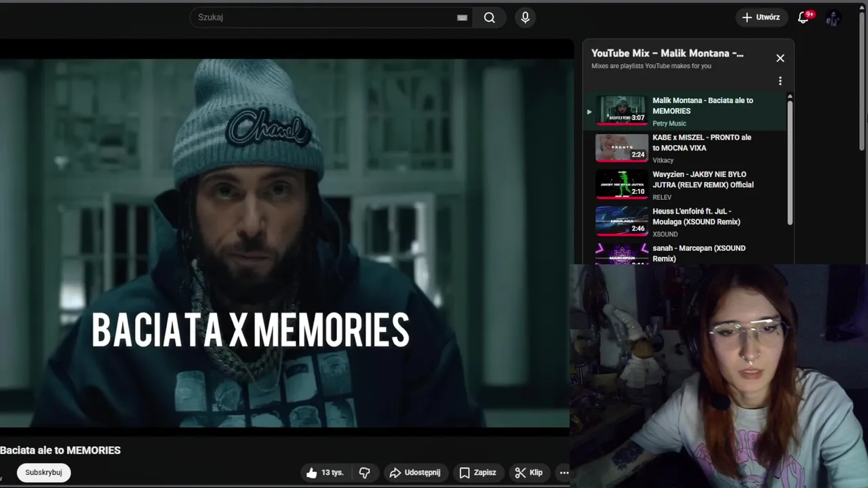Click the Subskrybuj subscribe button
Viewport: 868px width, 488px height.
tap(43, 472)
